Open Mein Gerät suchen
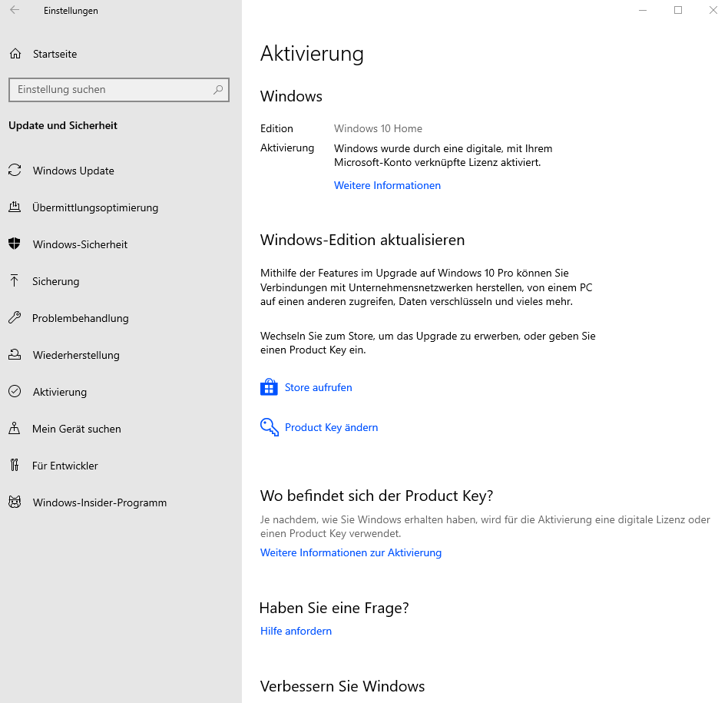 (x=121, y=429)
